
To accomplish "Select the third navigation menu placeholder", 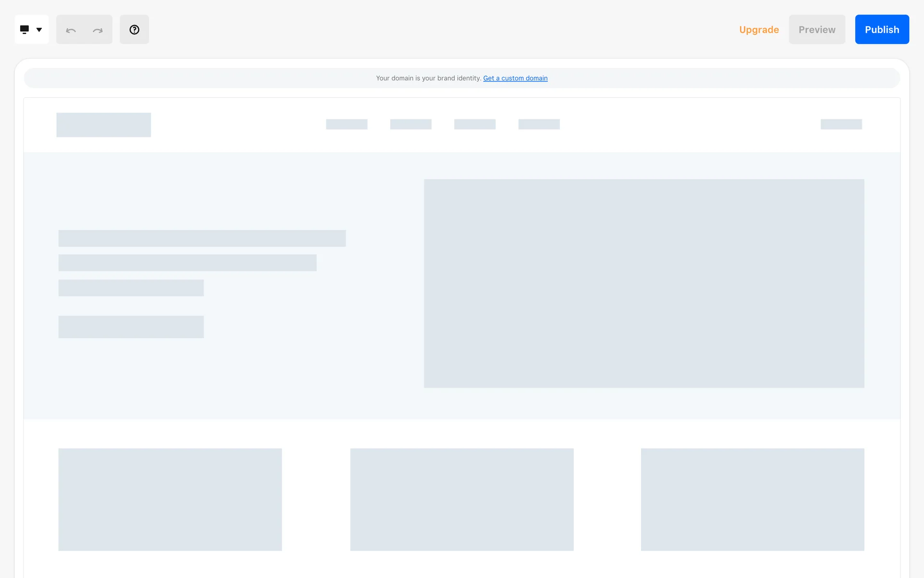I will click(475, 124).
